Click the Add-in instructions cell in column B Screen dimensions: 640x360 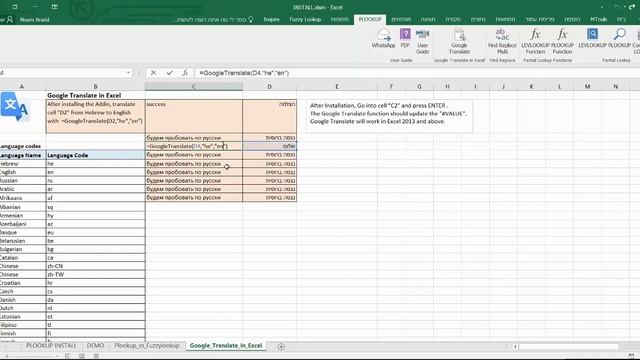96,116
